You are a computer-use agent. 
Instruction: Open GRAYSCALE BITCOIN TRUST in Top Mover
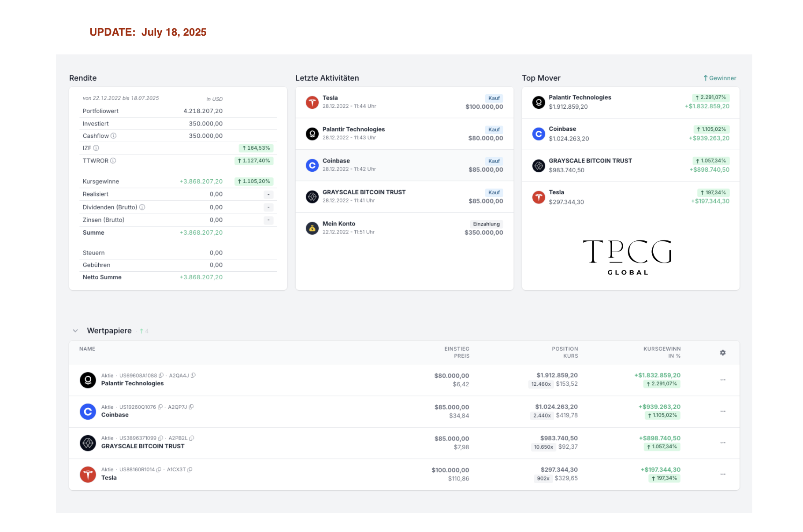tap(631, 166)
